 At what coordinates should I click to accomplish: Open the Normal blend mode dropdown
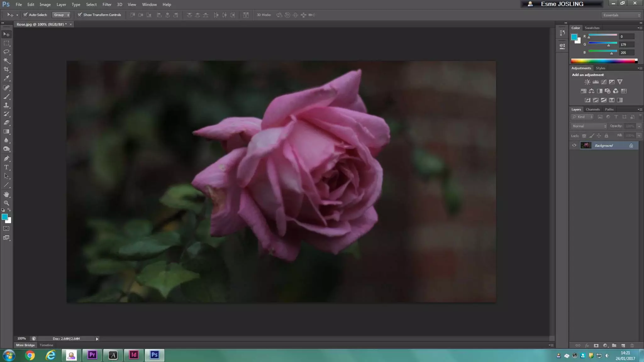[x=589, y=126]
